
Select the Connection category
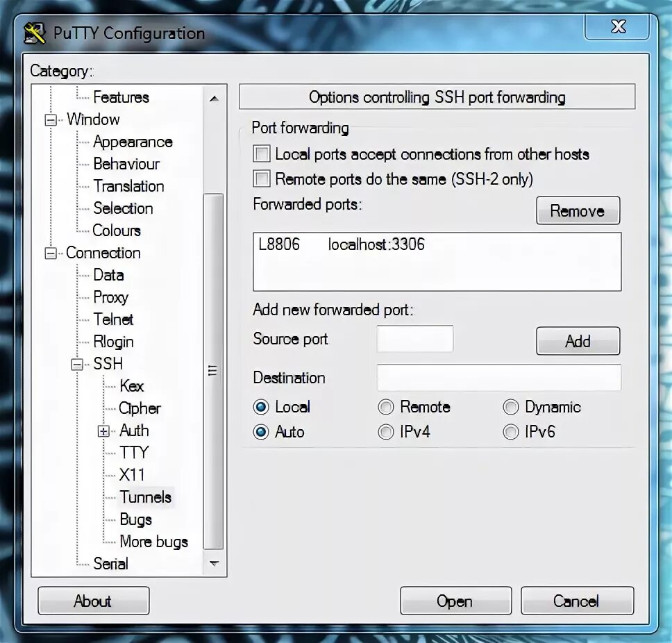(x=103, y=253)
